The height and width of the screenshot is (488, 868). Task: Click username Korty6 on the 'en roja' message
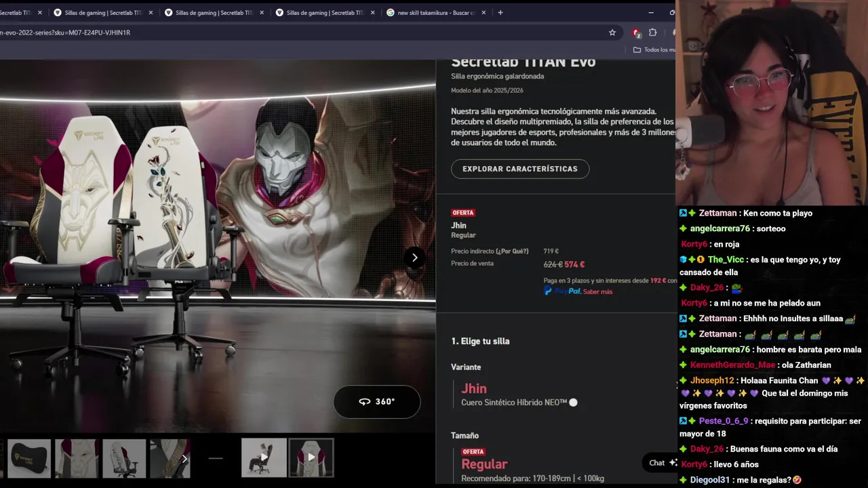(694, 244)
